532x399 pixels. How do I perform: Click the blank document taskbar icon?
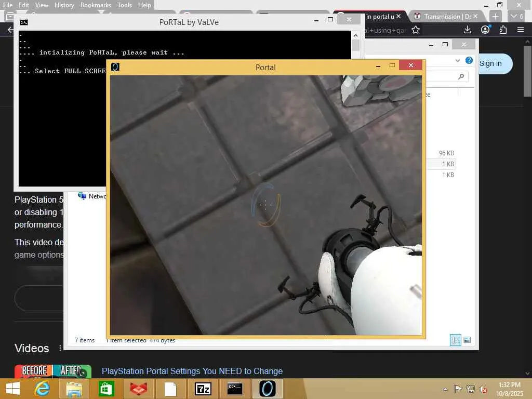(170, 389)
